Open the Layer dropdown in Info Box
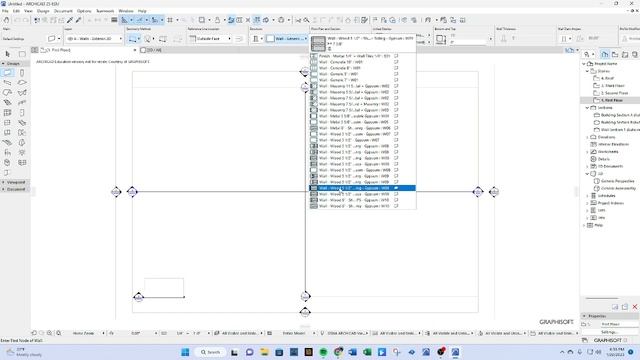Viewport: 640px width, 360px height. 94,39
